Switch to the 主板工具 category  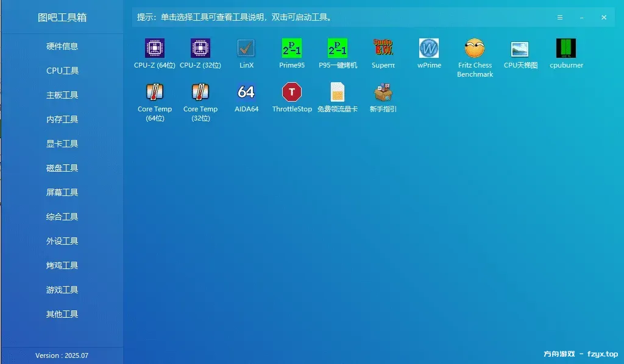62,95
